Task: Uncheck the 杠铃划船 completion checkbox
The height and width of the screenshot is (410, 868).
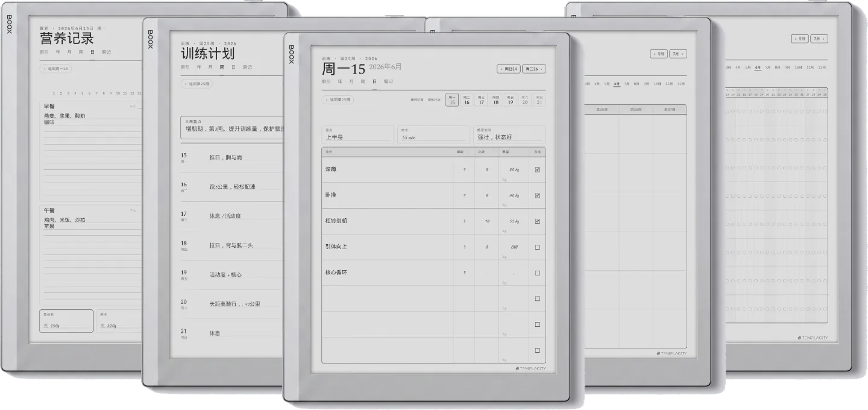Action: [537, 221]
